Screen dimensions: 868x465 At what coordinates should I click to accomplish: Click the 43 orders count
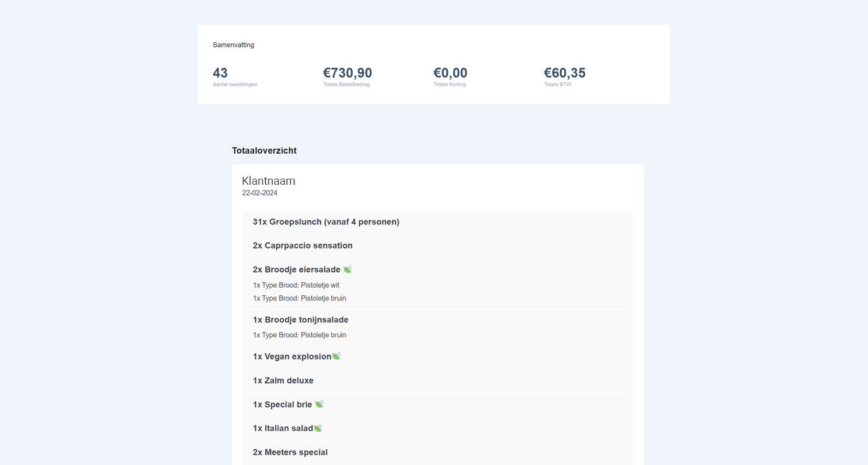tap(220, 73)
